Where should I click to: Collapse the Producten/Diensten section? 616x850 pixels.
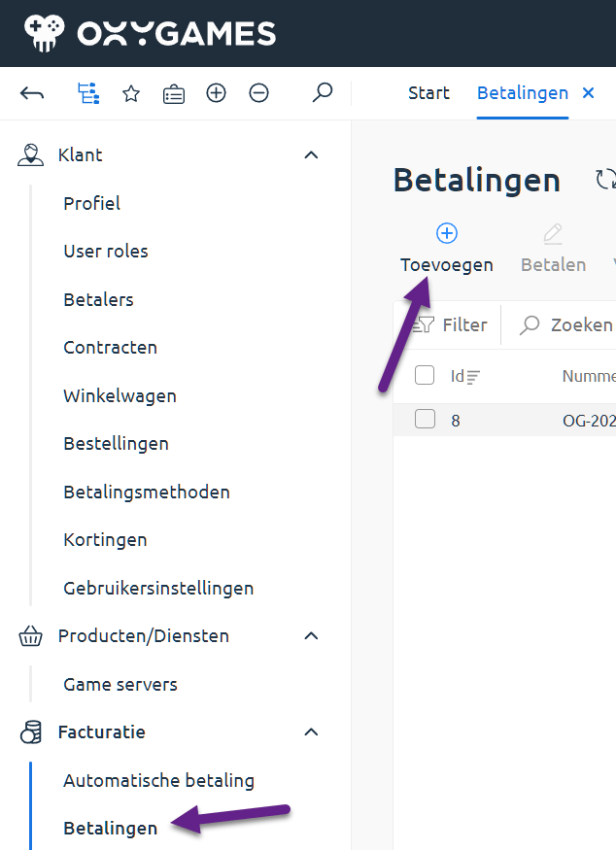[311, 635]
